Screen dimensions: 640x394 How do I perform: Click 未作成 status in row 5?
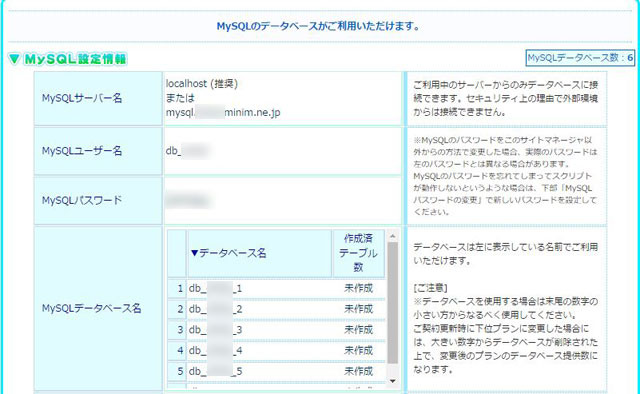click(x=358, y=372)
